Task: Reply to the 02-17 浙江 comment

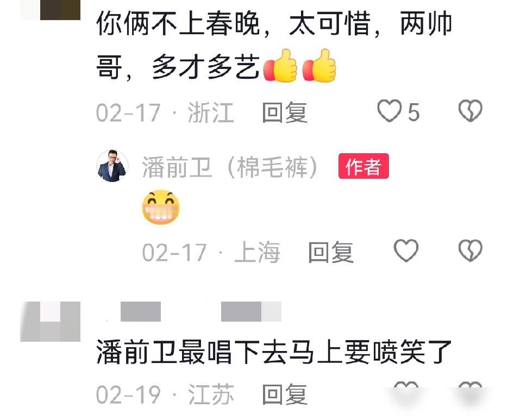Action: (285, 112)
